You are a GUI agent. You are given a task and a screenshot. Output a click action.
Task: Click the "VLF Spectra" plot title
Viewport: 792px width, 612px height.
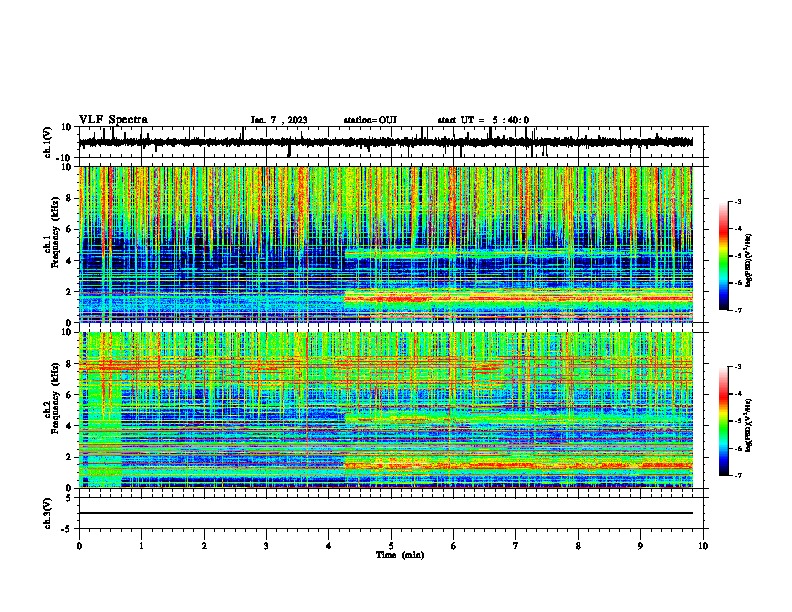(x=113, y=120)
